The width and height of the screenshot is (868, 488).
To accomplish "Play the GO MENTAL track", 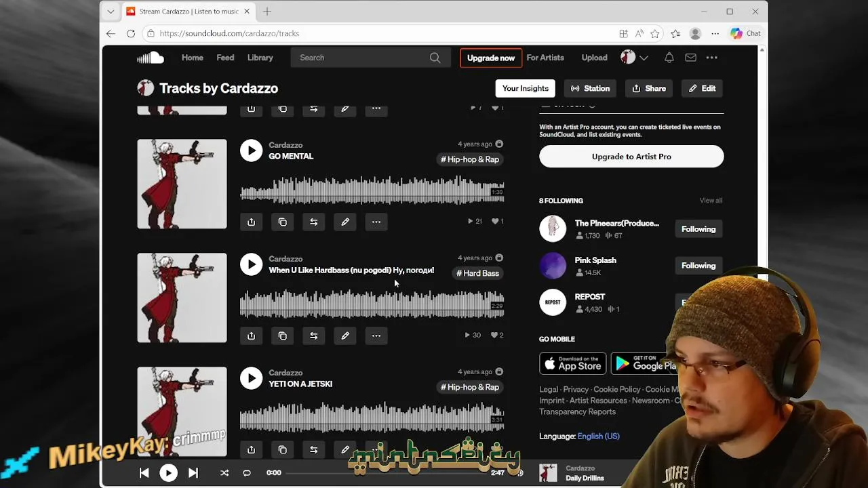I will (251, 150).
